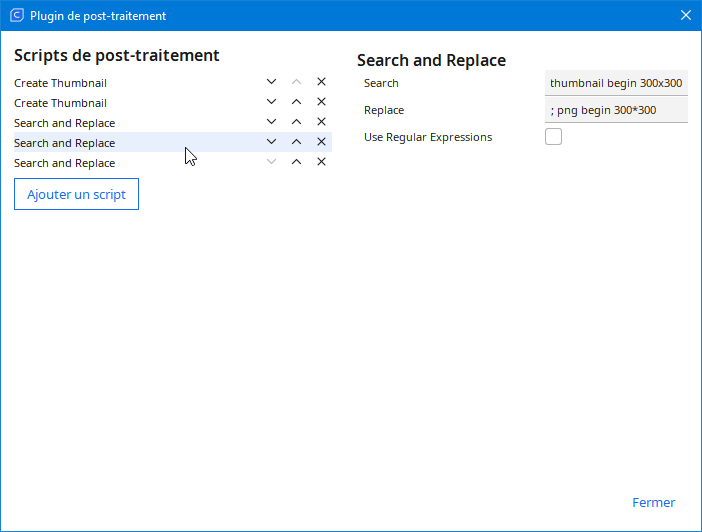The image size is (702, 532).
Task: Enable the Use Regular Expressions checkbox
Action: [553, 137]
